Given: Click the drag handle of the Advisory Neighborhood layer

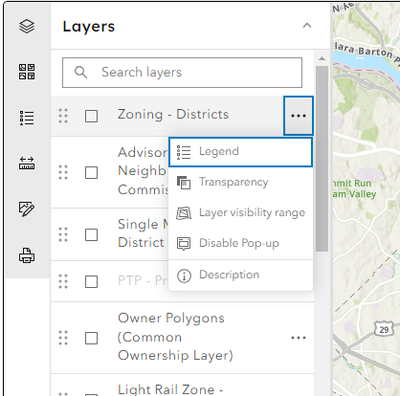Looking at the screenshot, I should [63, 172].
